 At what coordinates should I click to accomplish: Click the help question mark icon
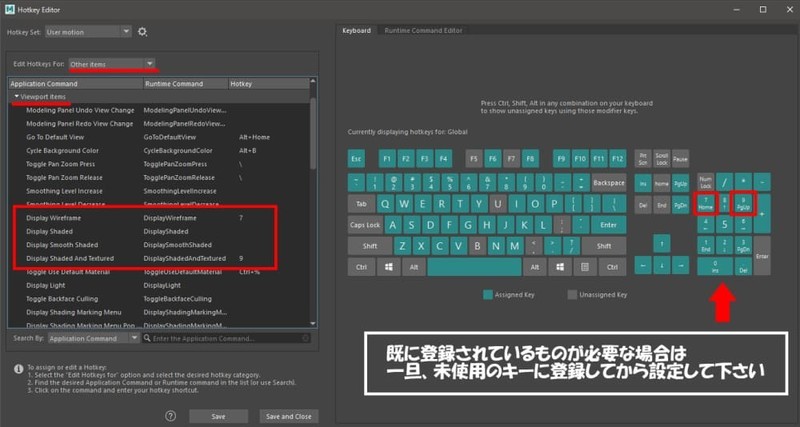click(171, 416)
